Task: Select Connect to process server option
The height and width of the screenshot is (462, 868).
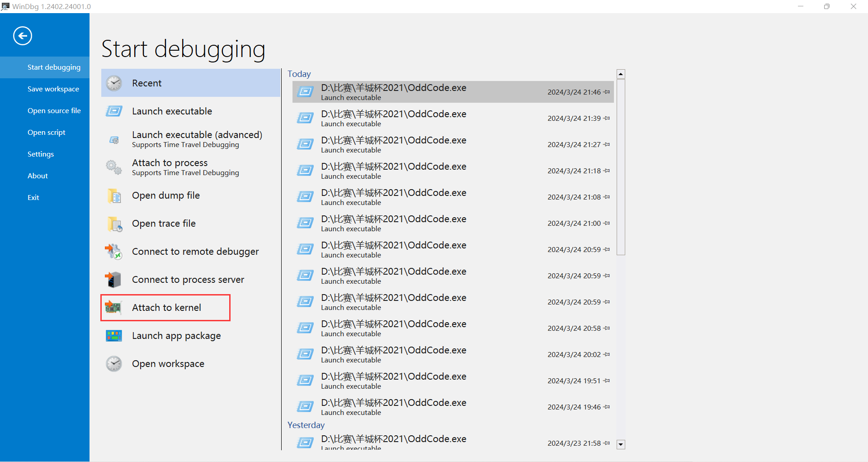Action: [x=191, y=280]
